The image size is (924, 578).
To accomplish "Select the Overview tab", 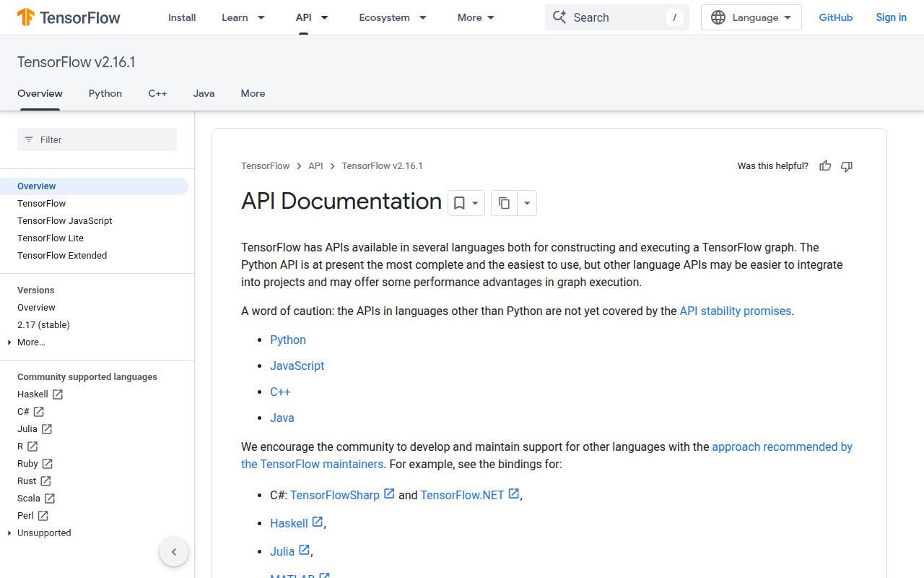I will (40, 93).
